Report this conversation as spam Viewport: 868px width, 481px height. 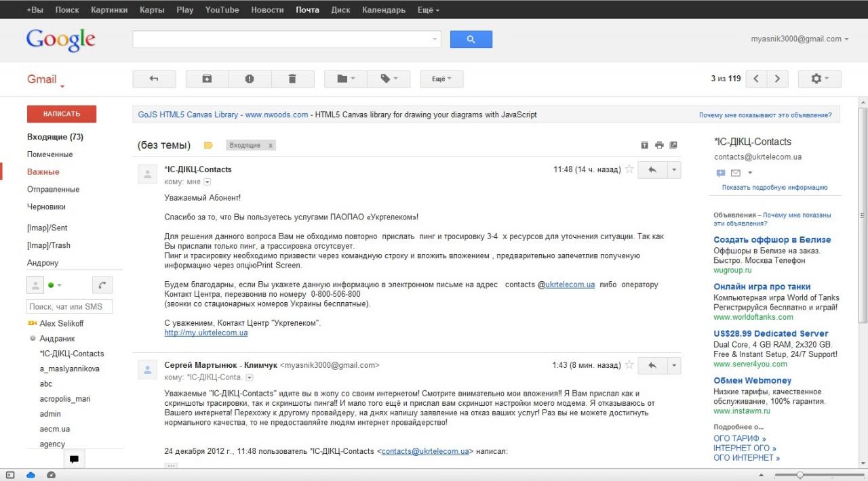click(x=250, y=79)
